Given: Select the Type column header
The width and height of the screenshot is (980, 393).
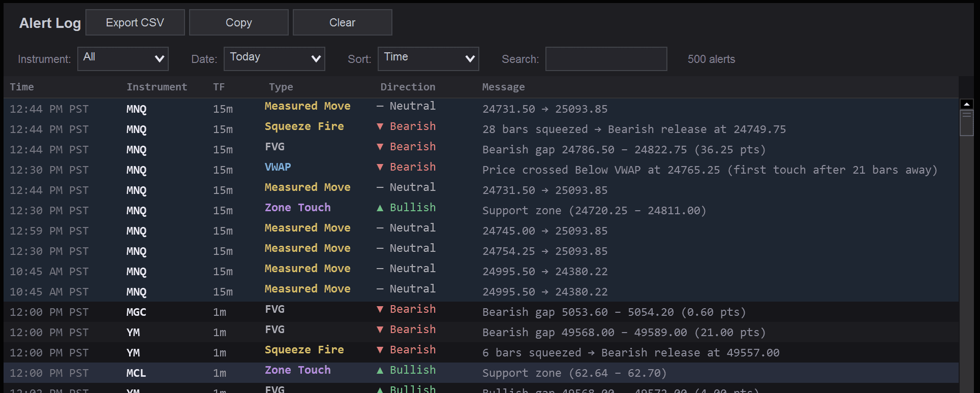Looking at the screenshot, I should point(281,87).
